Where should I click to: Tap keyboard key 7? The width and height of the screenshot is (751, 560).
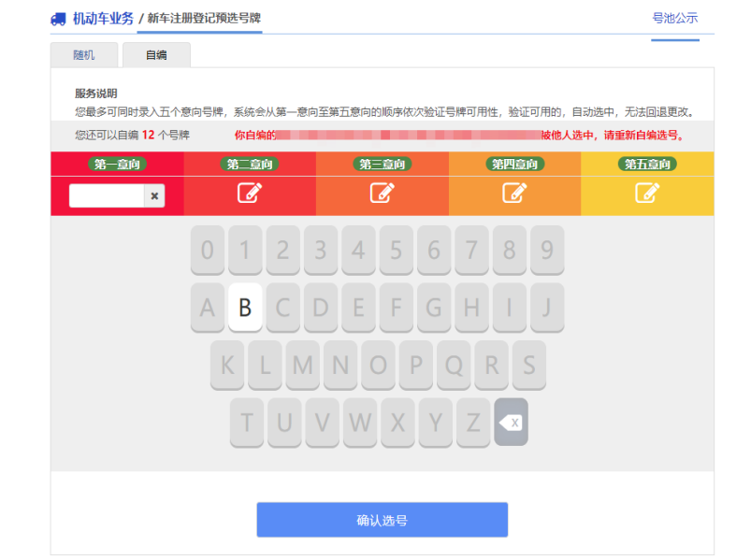click(x=471, y=250)
